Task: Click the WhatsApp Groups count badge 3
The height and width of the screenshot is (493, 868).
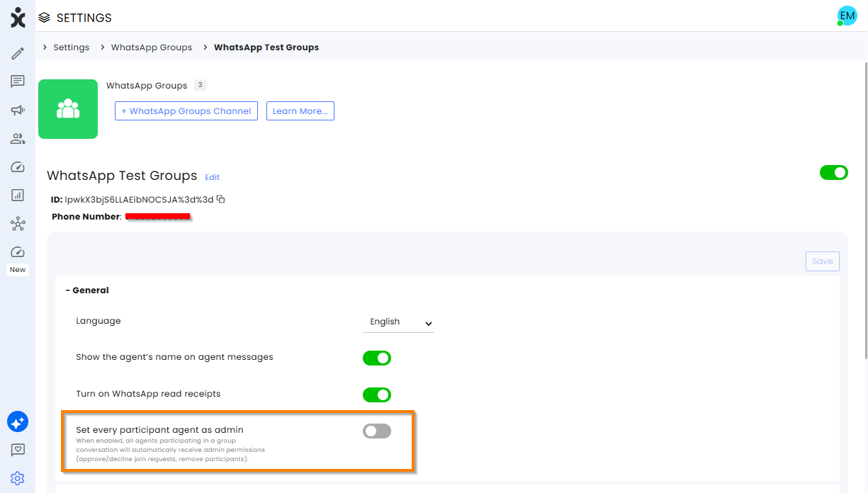Action: pos(200,86)
